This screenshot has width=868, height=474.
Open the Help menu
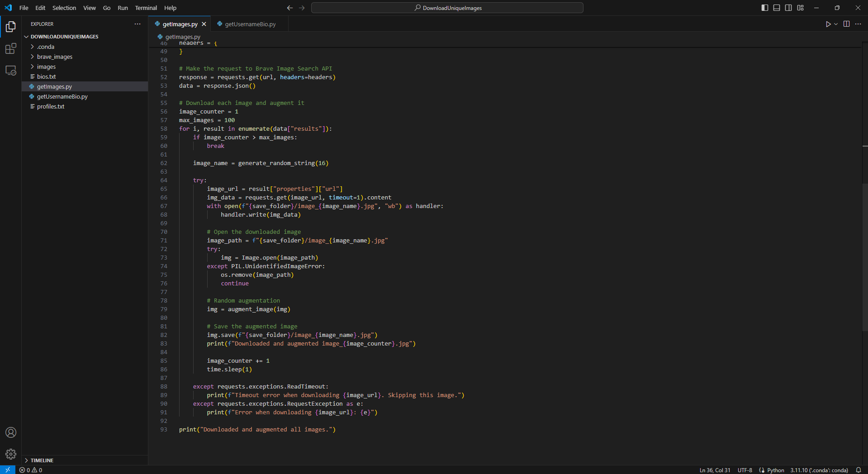click(x=171, y=8)
